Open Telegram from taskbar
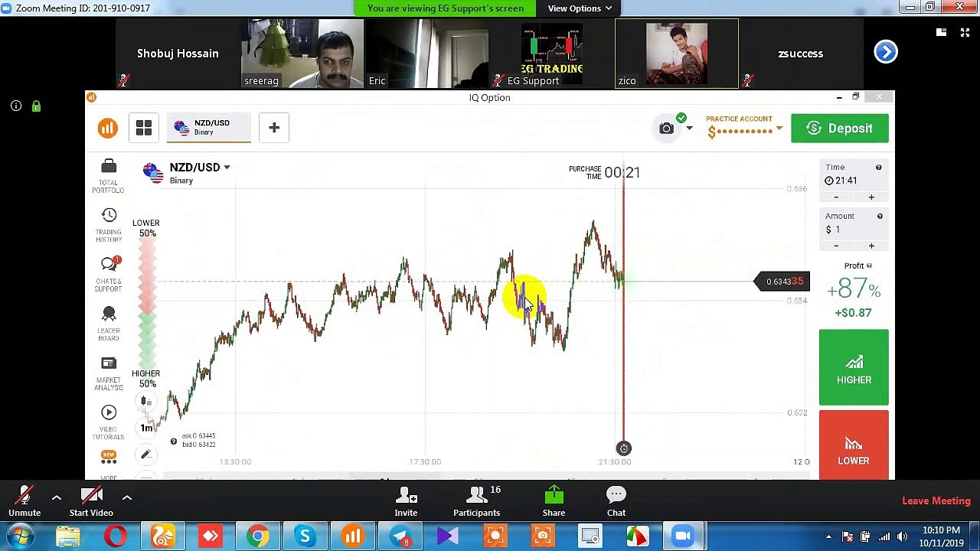This screenshot has height=551, width=980. pyautogui.click(x=400, y=536)
